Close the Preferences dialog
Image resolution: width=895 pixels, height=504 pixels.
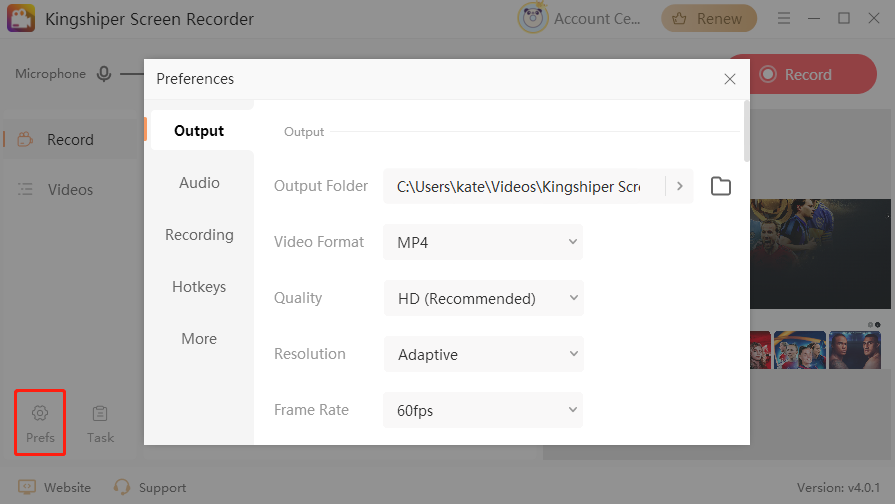[x=729, y=79]
